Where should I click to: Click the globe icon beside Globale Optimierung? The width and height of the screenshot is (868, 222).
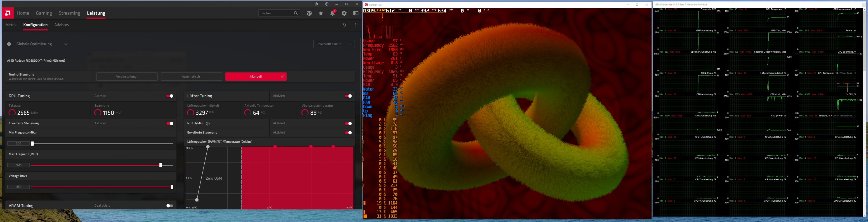tap(9, 44)
